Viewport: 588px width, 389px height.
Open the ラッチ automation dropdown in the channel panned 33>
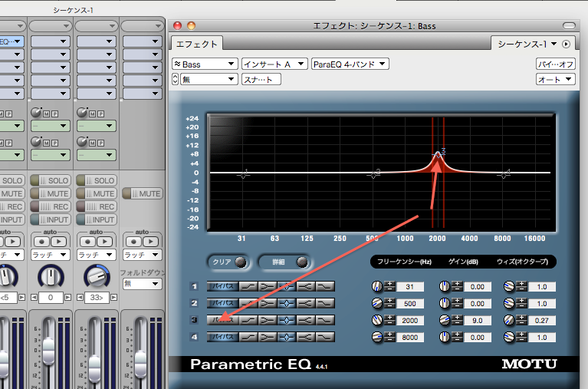(x=96, y=255)
